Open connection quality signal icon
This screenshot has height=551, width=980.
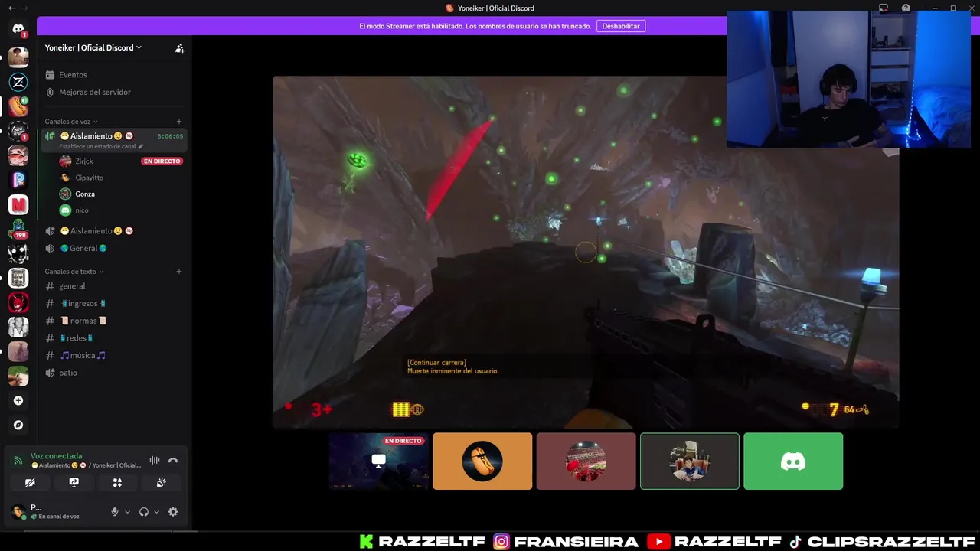(18, 460)
